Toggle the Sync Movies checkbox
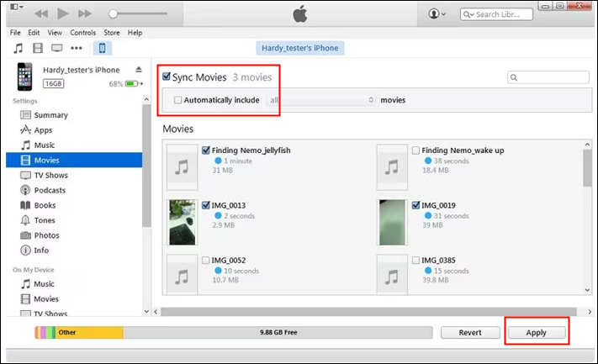 click(x=167, y=76)
